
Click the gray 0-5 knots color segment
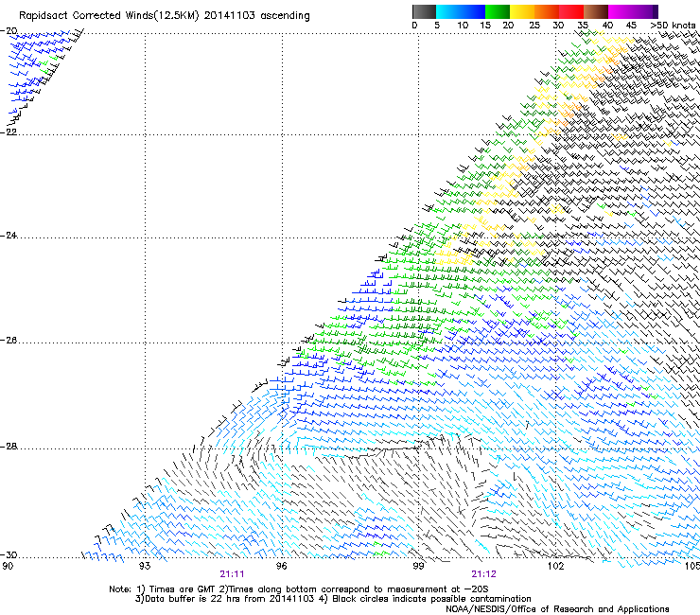tap(424, 11)
